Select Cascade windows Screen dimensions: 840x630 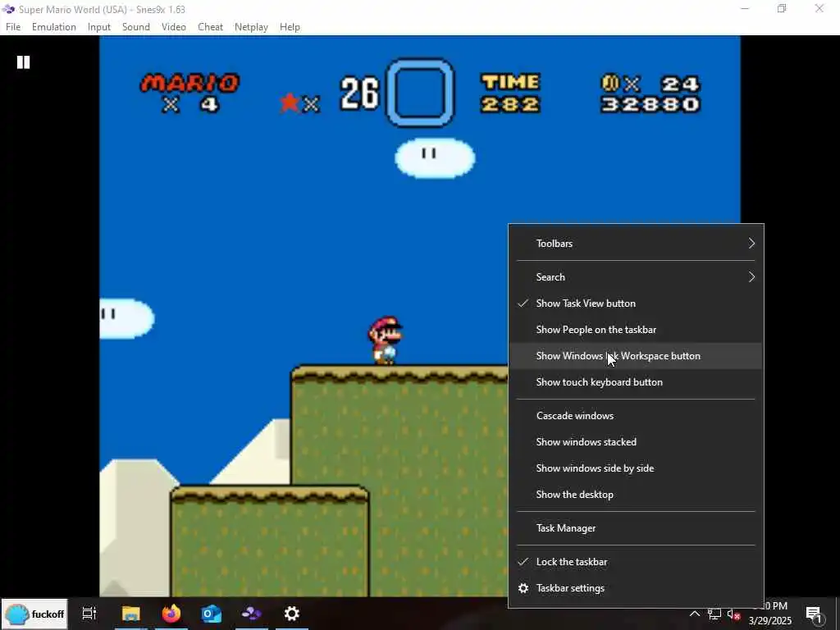point(636,416)
